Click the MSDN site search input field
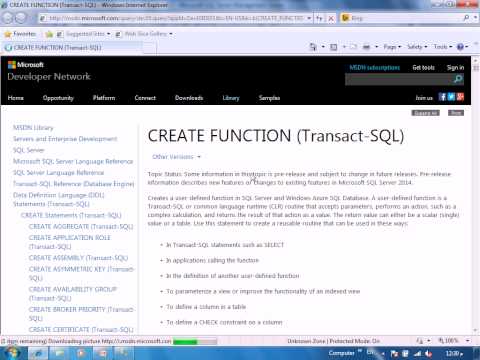 pyautogui.click(x=399, y=79)
